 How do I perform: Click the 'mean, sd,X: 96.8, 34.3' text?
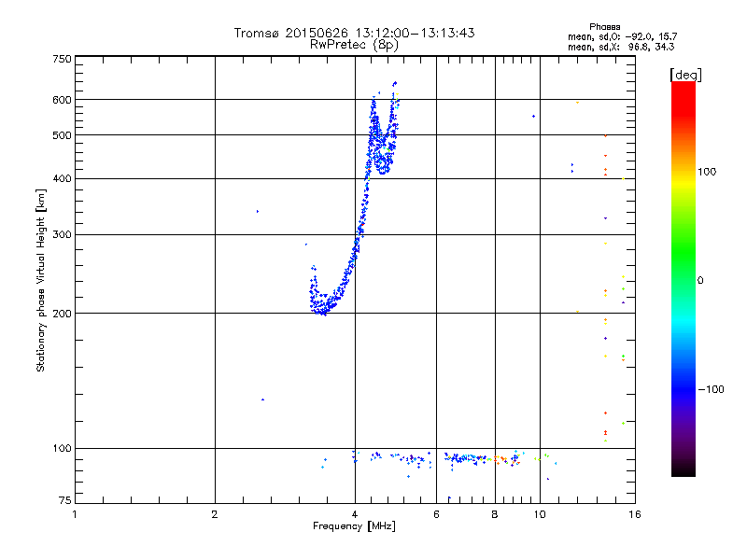coord(621,47)
